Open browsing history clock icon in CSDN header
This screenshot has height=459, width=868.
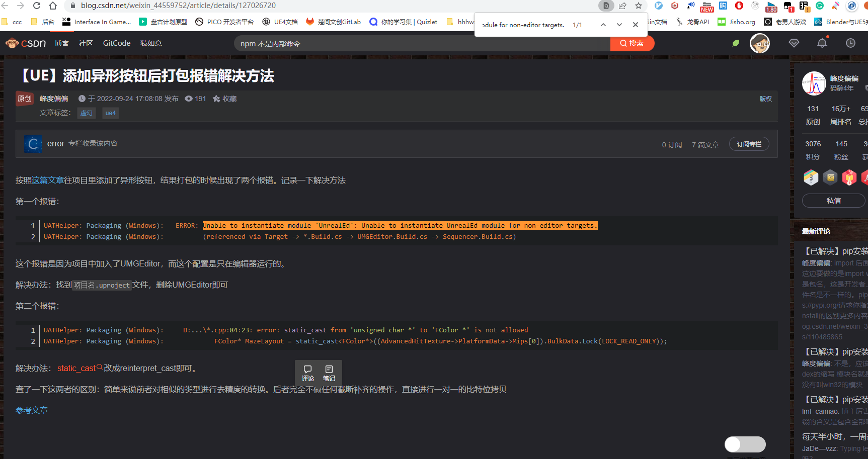point(850,43)
